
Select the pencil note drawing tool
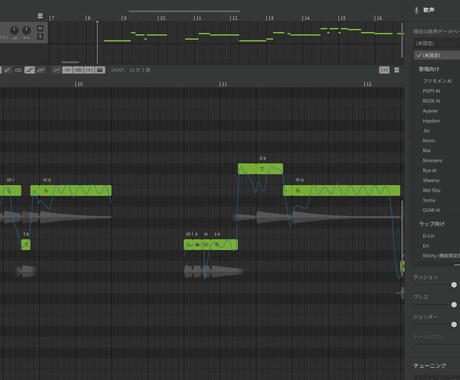(x=7, y=70)
